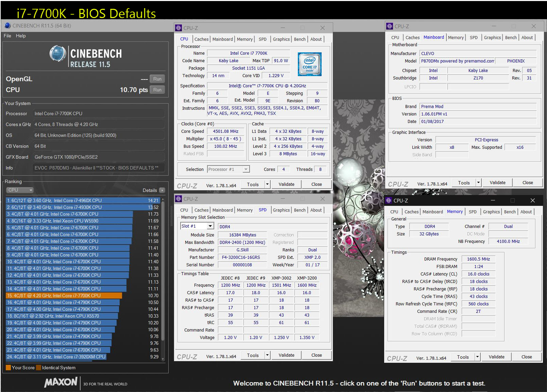The height and width of the screenshot is (392, 547).
Task: Click the Info field in Cinebench Your System
Action: pos(99,168)
